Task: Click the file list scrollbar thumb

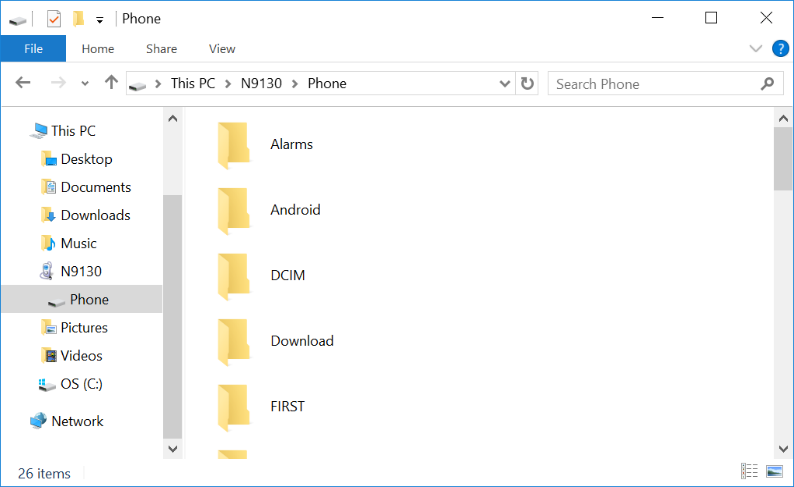Action: point(783,159)
